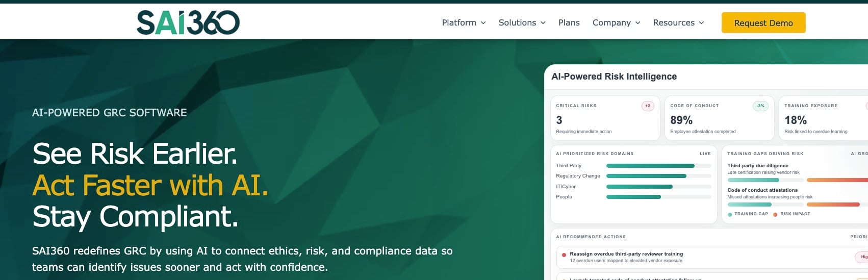Click AI-Powered Risk Intelligence title
Image resolution: width=868 pixels, height=280 pixels.
tap(614, 77)
